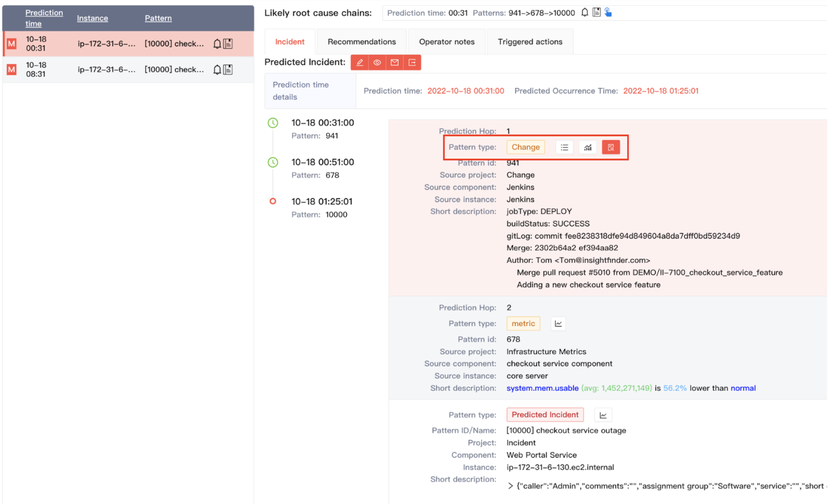This screenshot has height=504, width=832.
Task: Click the '10-18 01:25:01' timeline entry text
Action: pos(322,202)
